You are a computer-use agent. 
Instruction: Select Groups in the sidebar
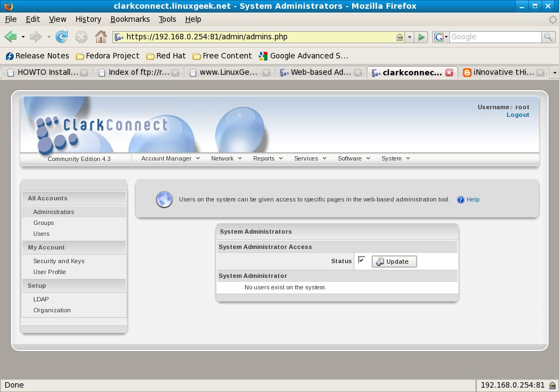coord(44,223)
